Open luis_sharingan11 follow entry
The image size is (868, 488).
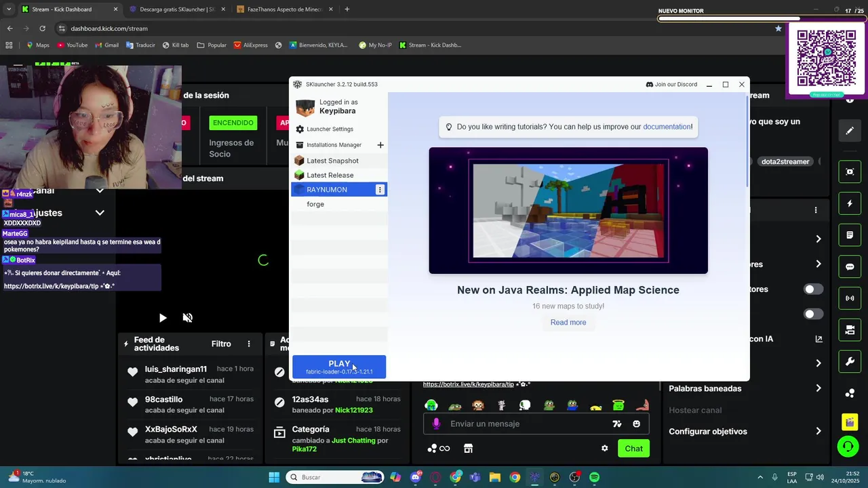(190, 374)
